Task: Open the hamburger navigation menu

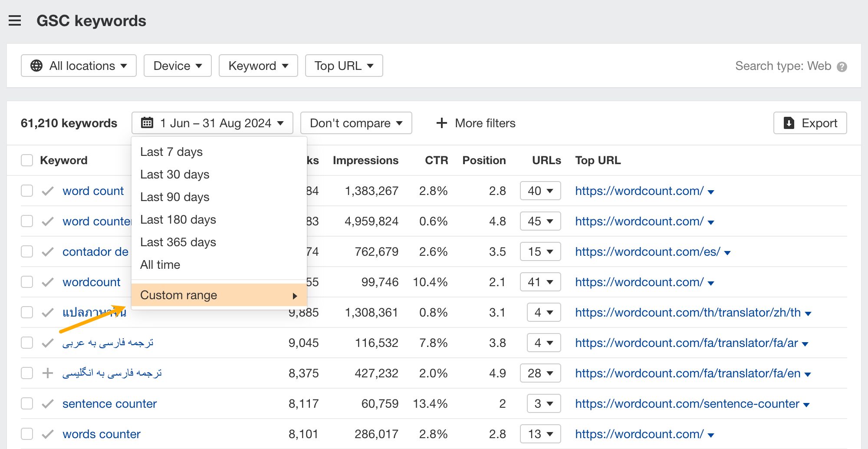Action: [15, 20]
